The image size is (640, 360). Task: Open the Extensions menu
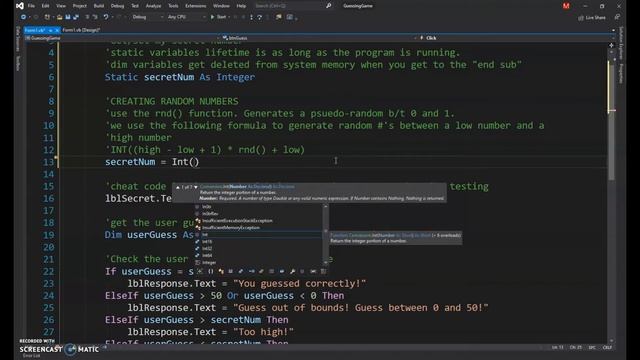[196, 6]
